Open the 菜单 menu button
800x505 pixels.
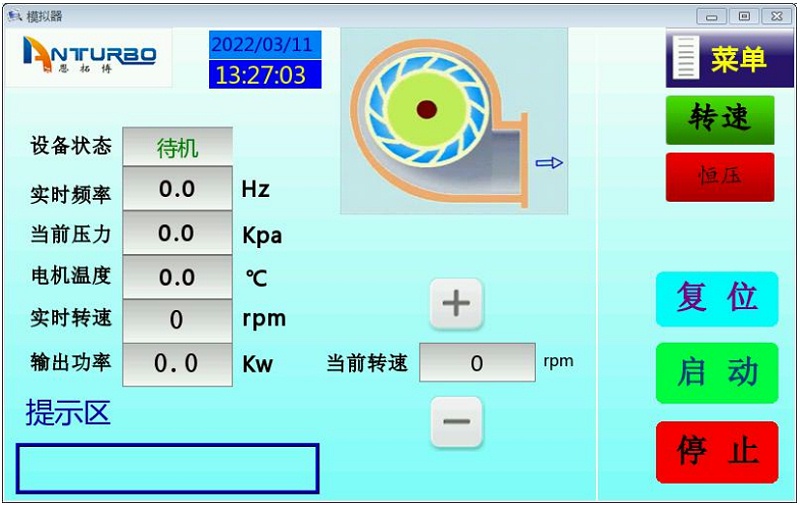tap(722, 59)
